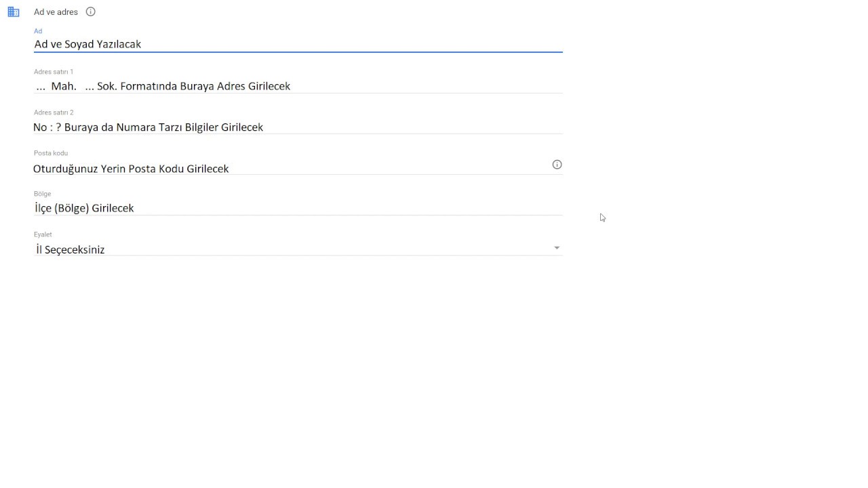Click the Posta kodu label text
Image resolution: width=868 pixels, height=488 pixels.
51,153
